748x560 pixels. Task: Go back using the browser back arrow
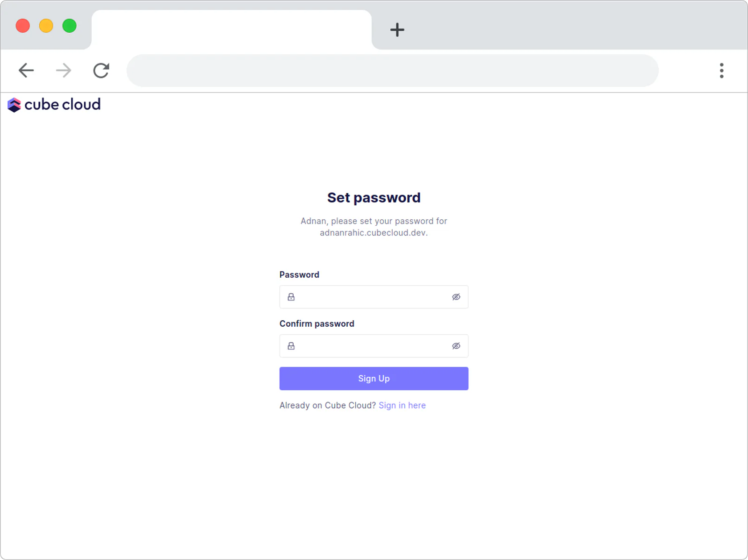pos(26,71)
